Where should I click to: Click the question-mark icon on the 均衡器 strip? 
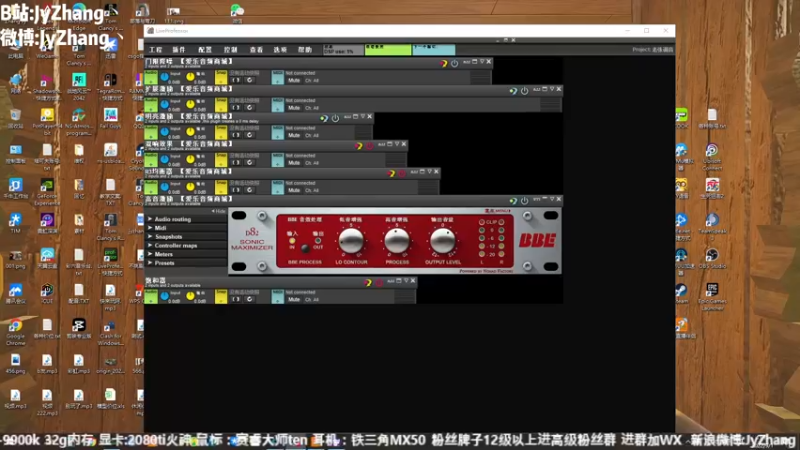click(391, 173)
